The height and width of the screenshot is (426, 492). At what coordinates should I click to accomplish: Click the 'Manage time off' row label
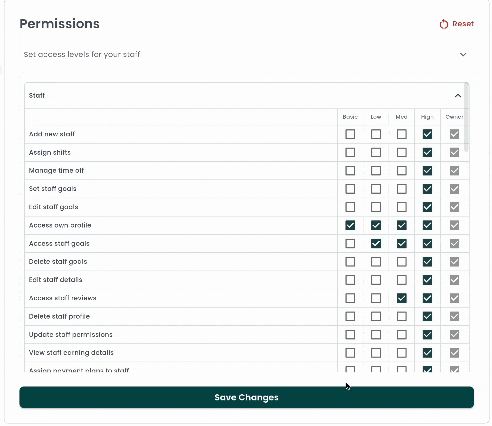tap(56, 171)
